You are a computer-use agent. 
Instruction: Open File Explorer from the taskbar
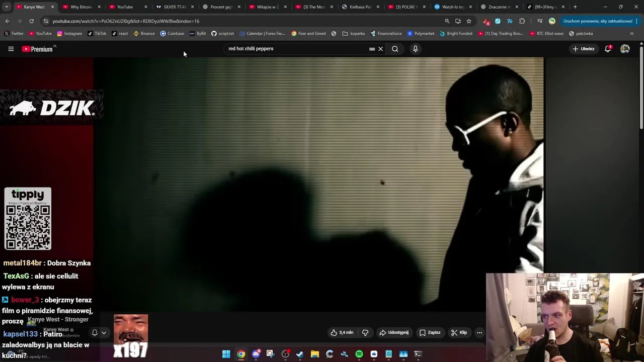pyautogui.click(x=314, y=354)
